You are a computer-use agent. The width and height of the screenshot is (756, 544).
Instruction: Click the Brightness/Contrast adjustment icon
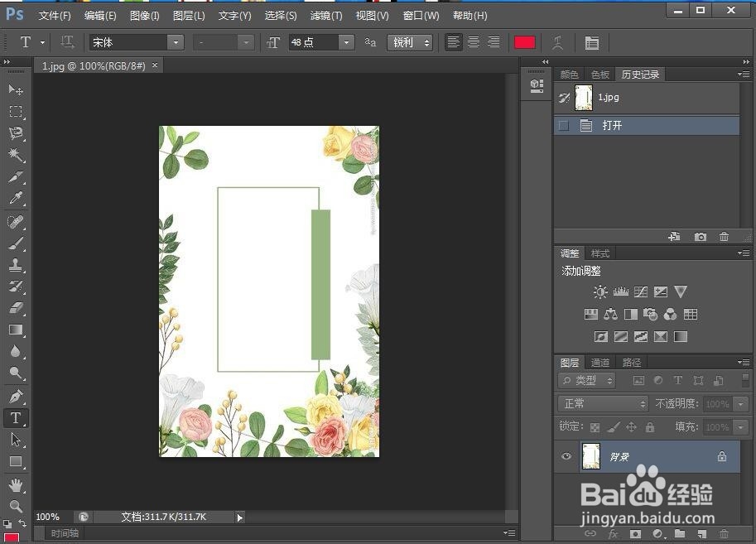600,291
